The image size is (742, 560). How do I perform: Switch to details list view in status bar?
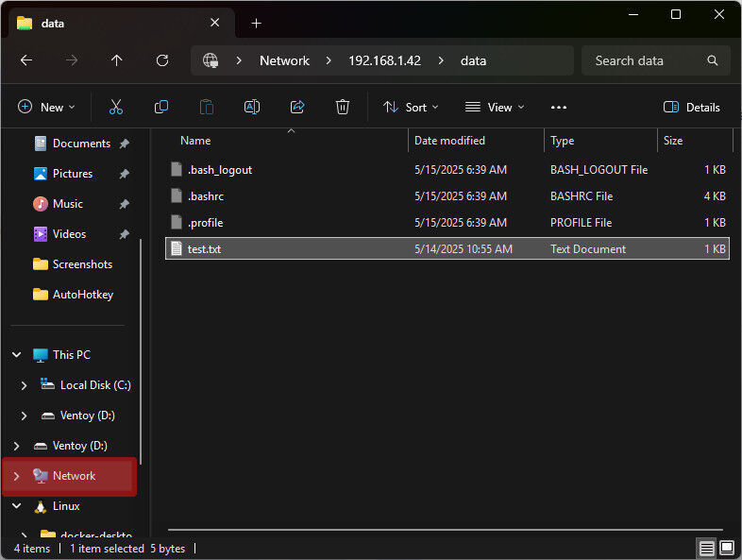[x=706, y=548]
